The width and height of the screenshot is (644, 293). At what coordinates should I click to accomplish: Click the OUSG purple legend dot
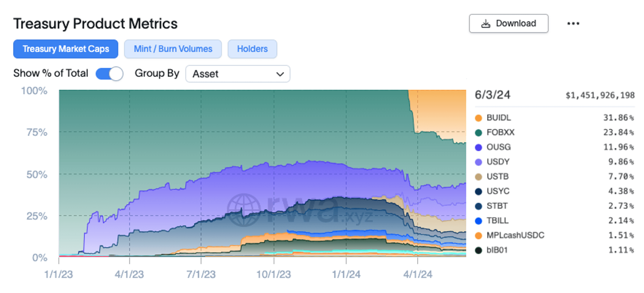click(x=478, y=147)
